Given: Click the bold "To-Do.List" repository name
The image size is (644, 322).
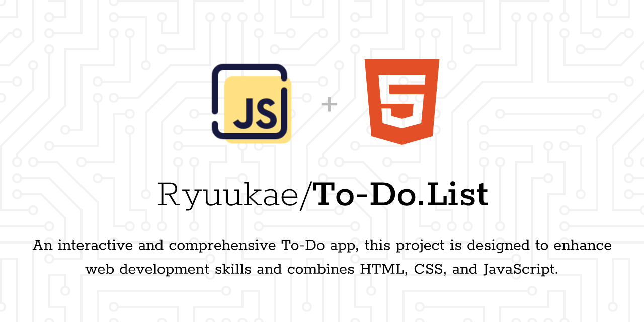Looking at the screenshot, I should coord(400,195).
